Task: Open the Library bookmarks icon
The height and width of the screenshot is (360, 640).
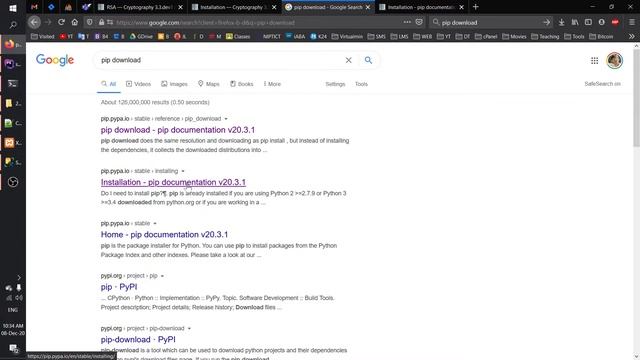Action: point(575,22)
